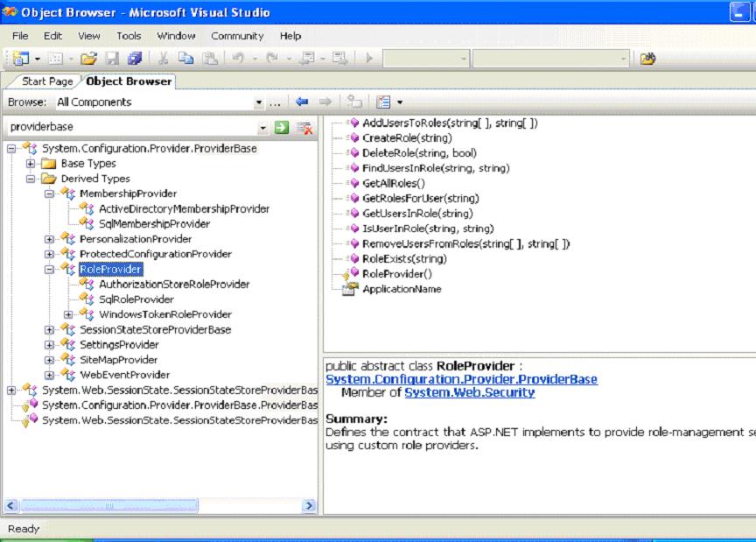Click the tree scrollbar's right arrow
Viewport: 756px width, 542px height.
pos(309,505)
